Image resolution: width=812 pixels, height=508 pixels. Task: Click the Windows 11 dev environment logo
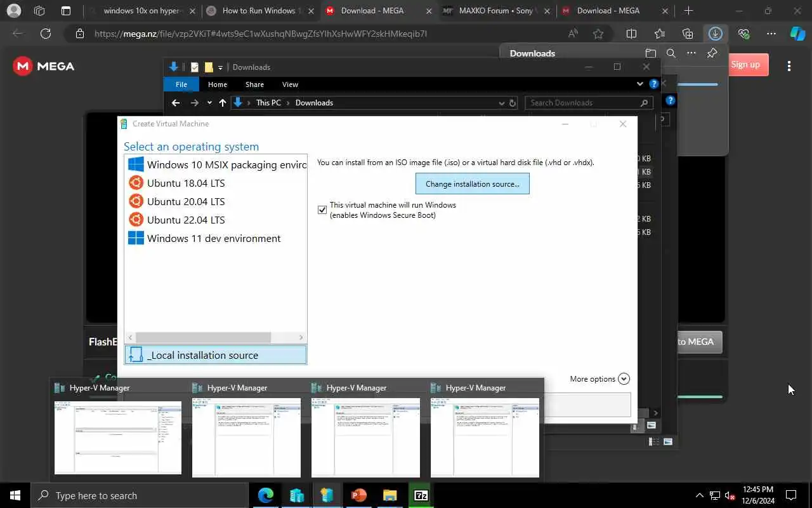(x=136, y=238)
